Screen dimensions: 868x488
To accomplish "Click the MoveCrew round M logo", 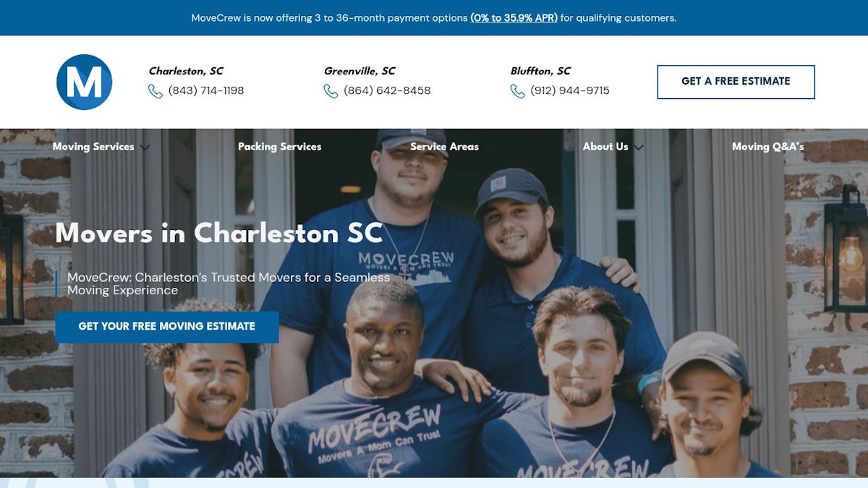I will [x=84, y=82].
